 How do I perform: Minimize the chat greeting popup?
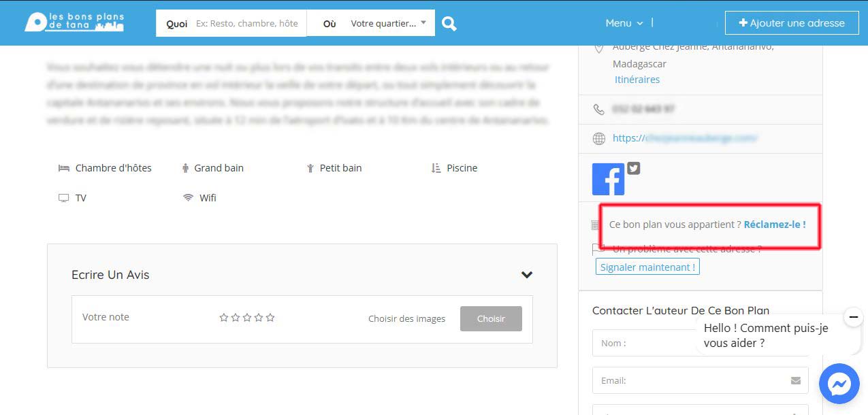(853, 317)
